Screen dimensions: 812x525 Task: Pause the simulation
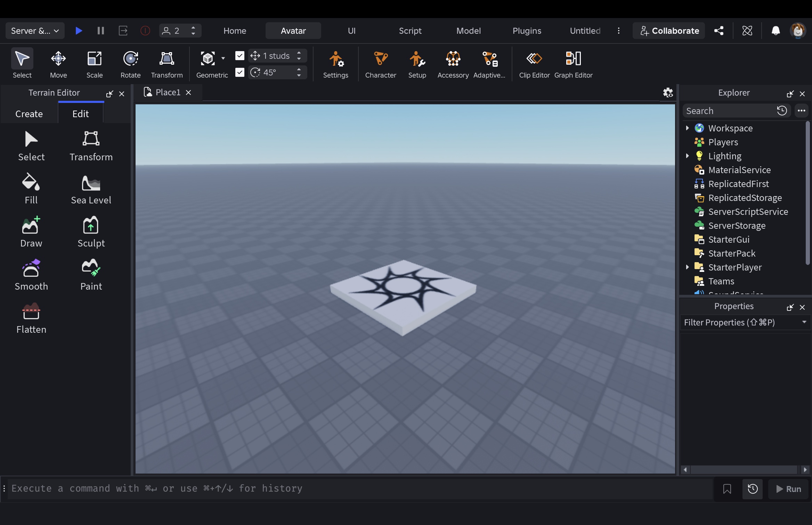point(101,31)
